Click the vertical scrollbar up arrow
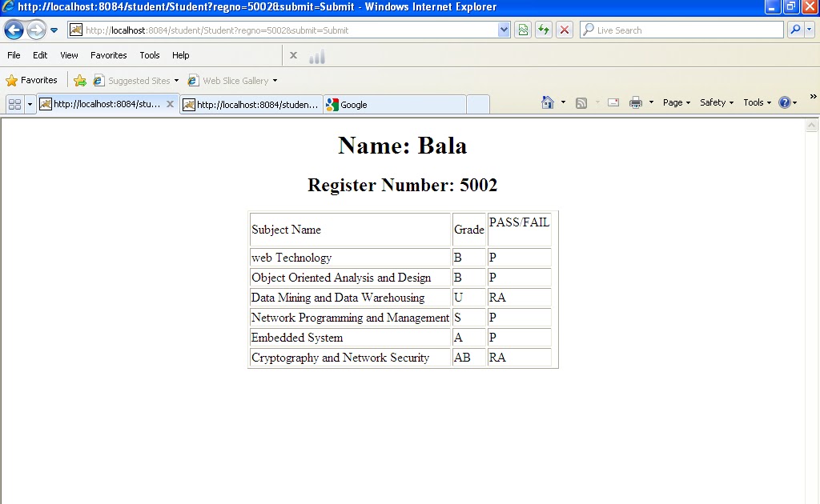Viewport: 820px width, 504px height. pos(814,123)
